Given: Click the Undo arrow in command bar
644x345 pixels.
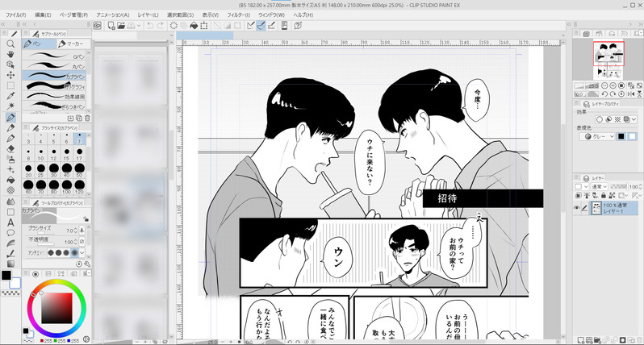Looking at the screenshot, I should 150,26.
